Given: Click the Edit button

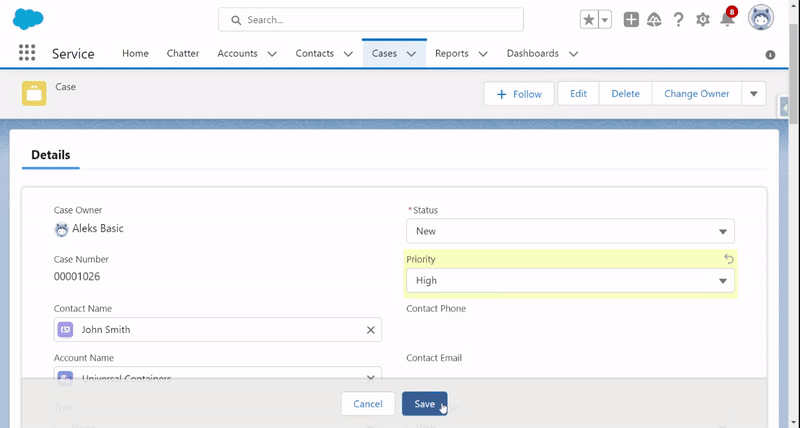Looking at the screenshot, I should 578,94.
